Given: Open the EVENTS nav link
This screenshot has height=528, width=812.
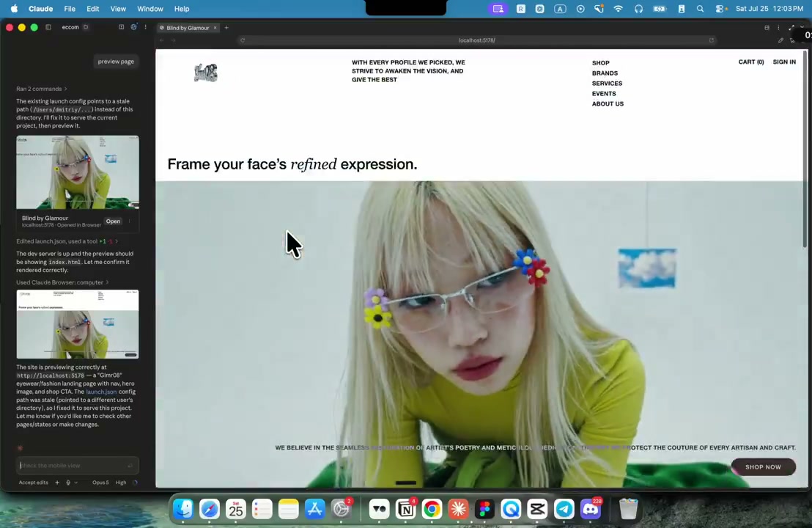Looking at the screenshot, I should coord(604,94).
